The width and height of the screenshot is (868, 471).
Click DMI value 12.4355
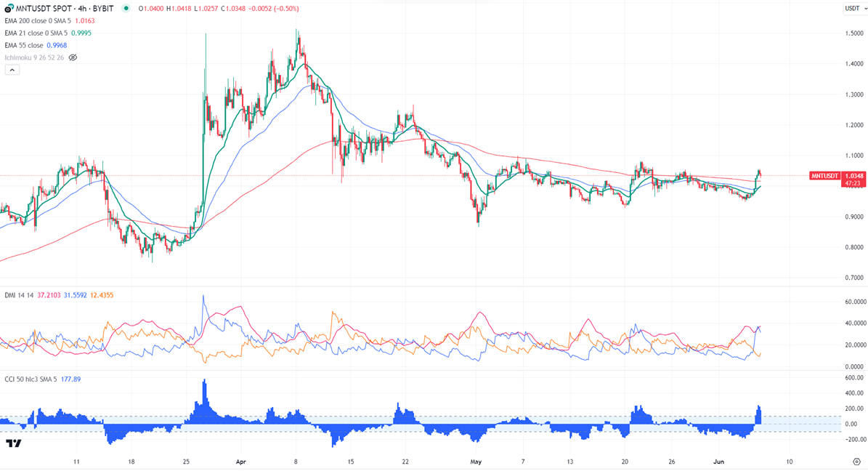(x=101, y=295)
